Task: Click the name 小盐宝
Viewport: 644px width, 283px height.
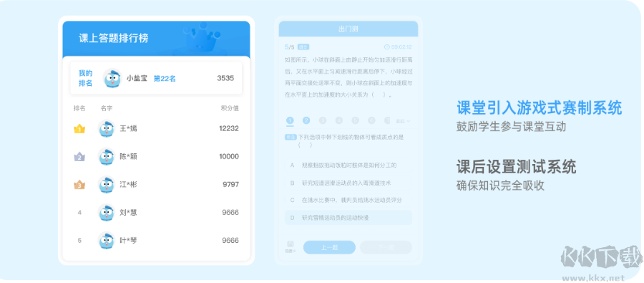Action: 137,78
